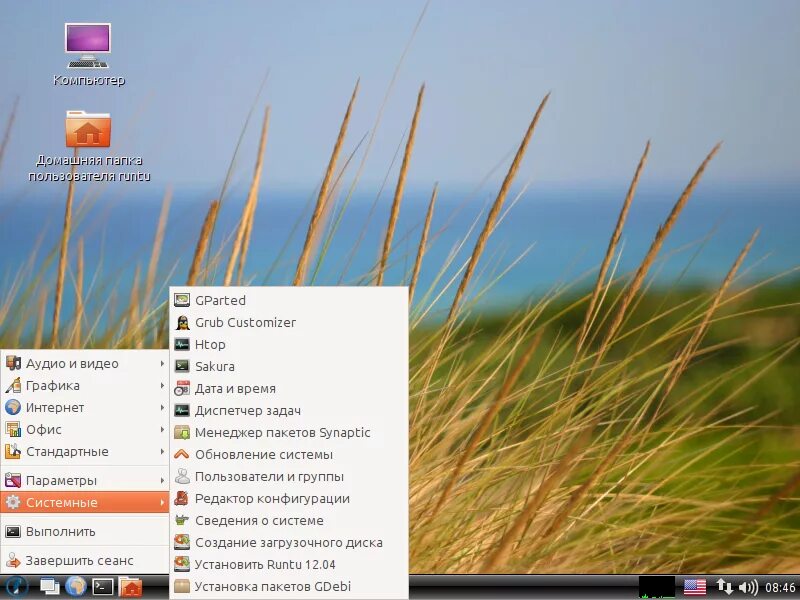
Task: Click the GDebi package box icon
Action: pos(182,586)
